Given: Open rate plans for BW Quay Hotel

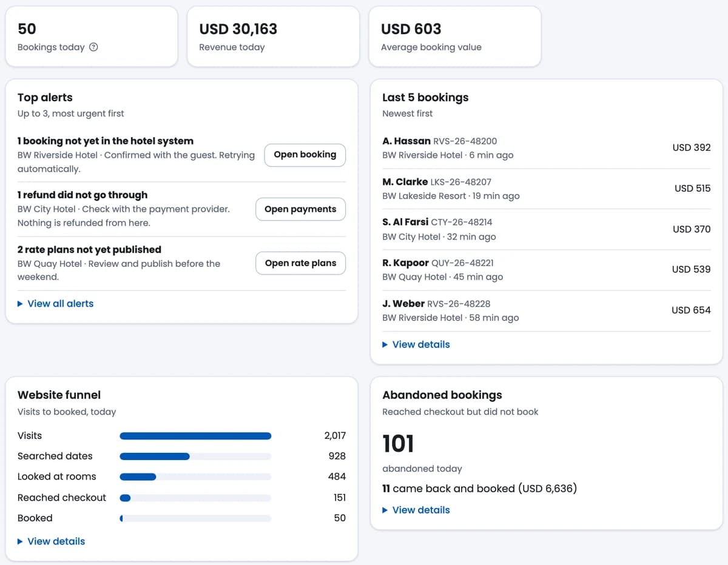Looking at the screenshot, I should [x=300, y=263].
